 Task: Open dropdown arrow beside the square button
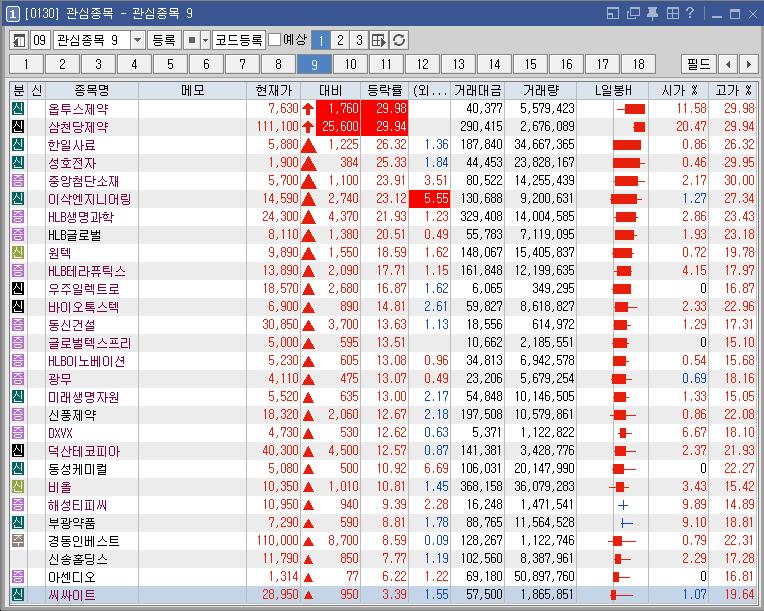pos(206,40)
